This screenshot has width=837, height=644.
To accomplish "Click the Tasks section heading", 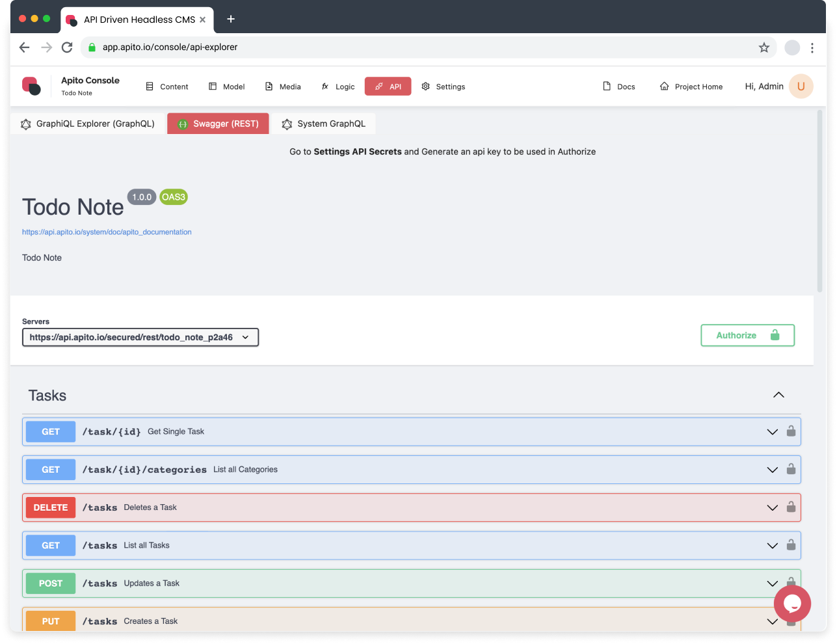I will click(47, 396).
